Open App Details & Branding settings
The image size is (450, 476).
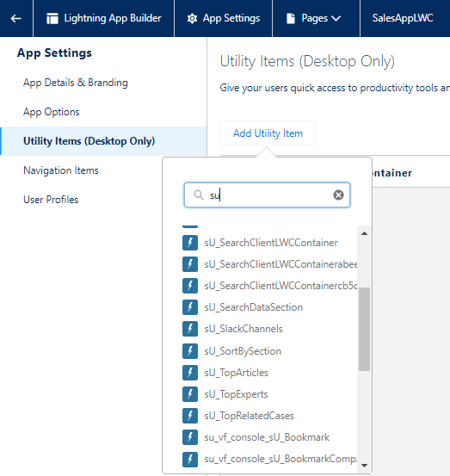pos(76,83)
